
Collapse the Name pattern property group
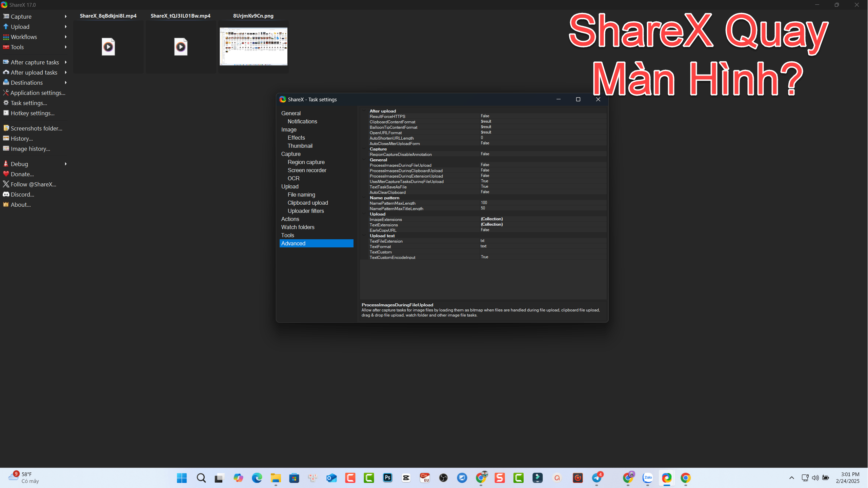364,198
